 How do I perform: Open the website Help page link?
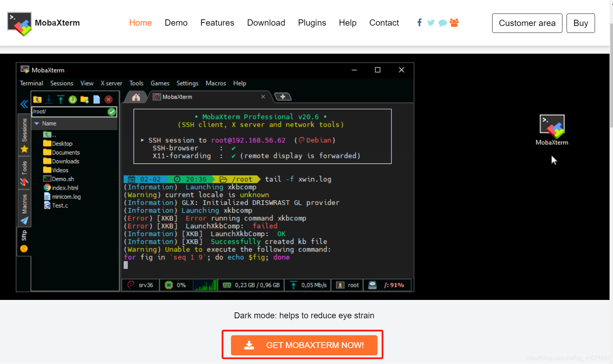click(x=347, y=23)
